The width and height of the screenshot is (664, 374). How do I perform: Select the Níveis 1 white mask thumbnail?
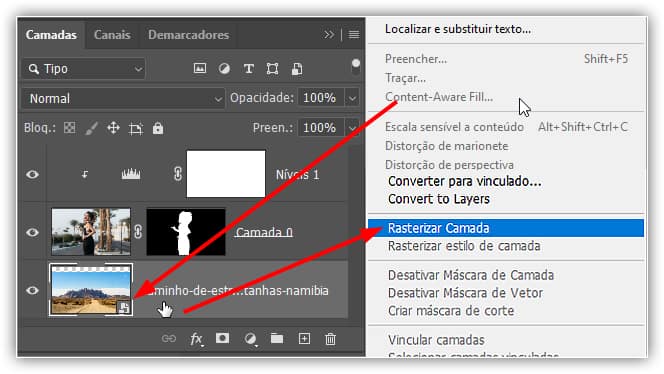[x=226, y=174]
